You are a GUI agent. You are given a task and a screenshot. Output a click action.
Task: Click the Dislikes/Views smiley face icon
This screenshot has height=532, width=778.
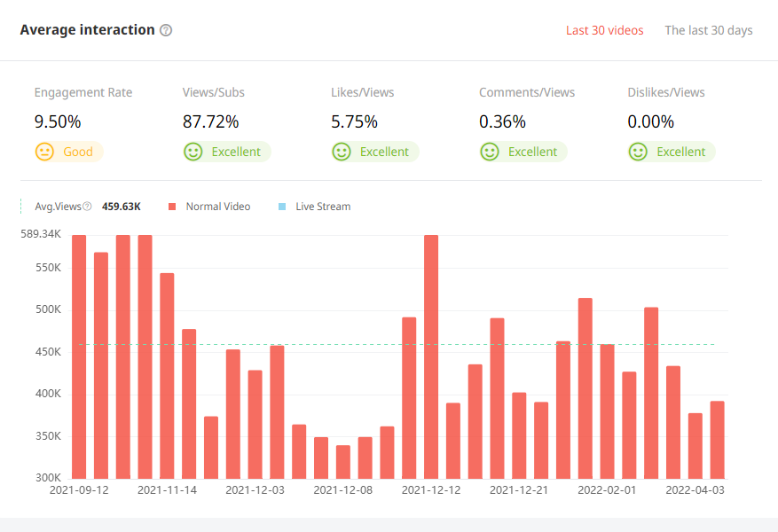[x=637, y=152]
